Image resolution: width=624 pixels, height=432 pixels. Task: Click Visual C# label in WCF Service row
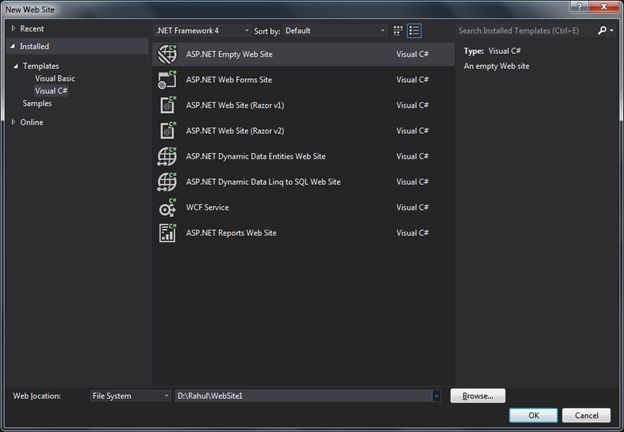412,207
